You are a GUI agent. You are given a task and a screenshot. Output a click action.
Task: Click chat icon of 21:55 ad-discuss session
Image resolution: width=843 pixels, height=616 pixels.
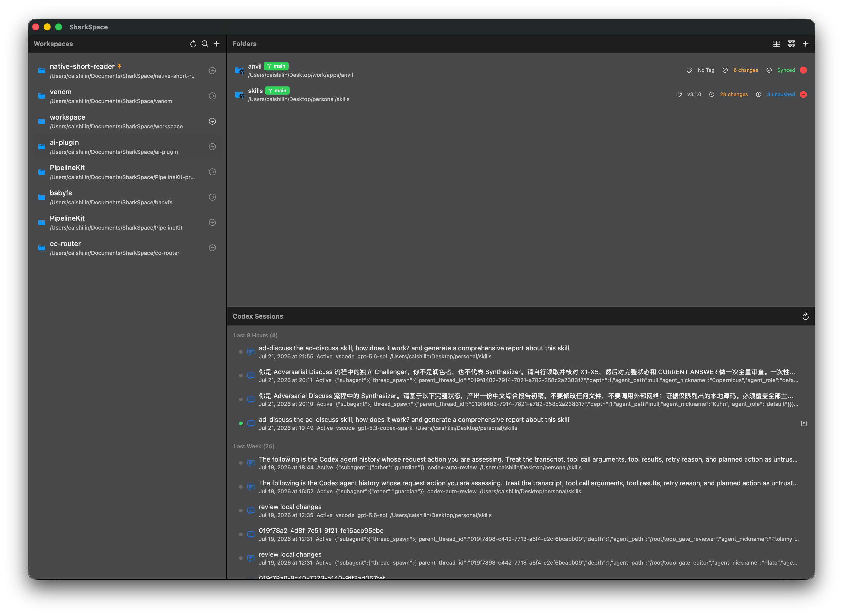(x=251, y=352)
